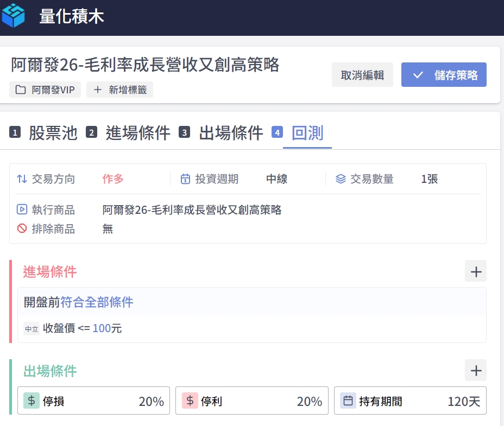Click the calendar icon for 持有期間

coord(348,401)
